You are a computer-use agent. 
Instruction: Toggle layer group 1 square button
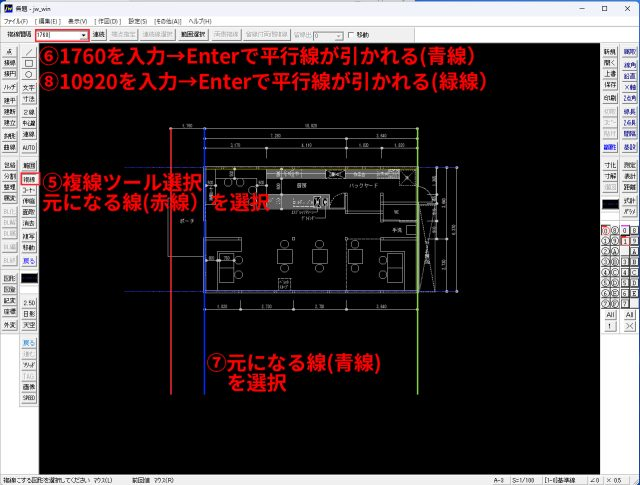[625, 241]
